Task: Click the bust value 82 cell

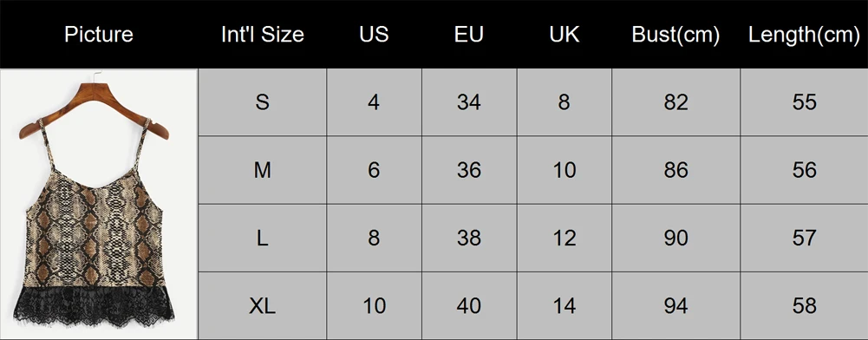Action: click(x=675, y=102)
